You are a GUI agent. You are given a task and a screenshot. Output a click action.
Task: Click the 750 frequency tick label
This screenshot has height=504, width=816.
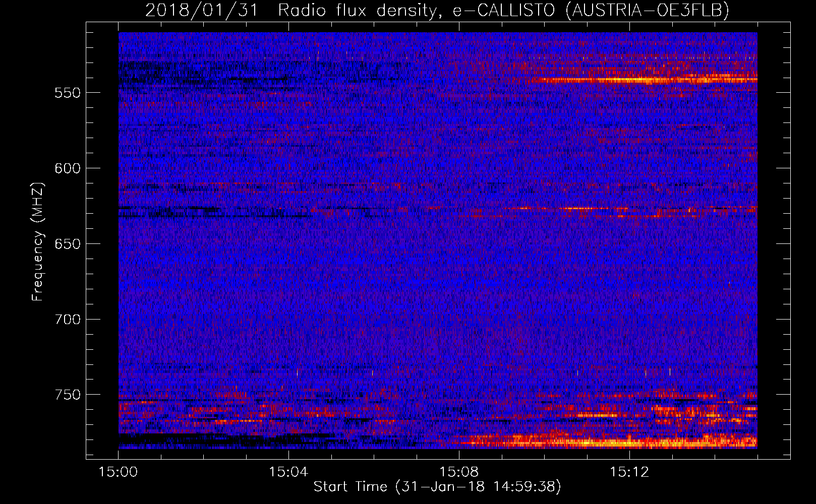click(x=67, y=395)
